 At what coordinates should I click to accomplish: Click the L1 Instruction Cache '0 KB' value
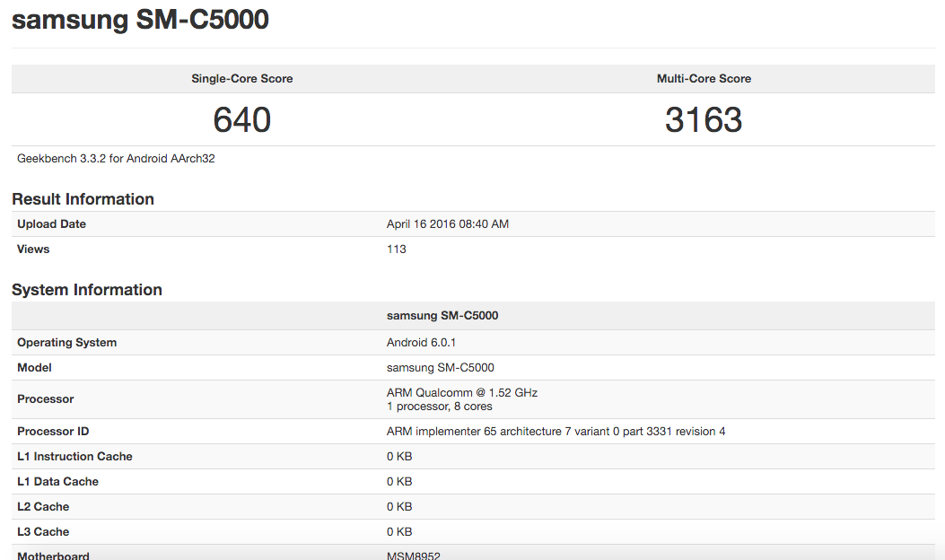pyautogui.click(x=399, y=456)
